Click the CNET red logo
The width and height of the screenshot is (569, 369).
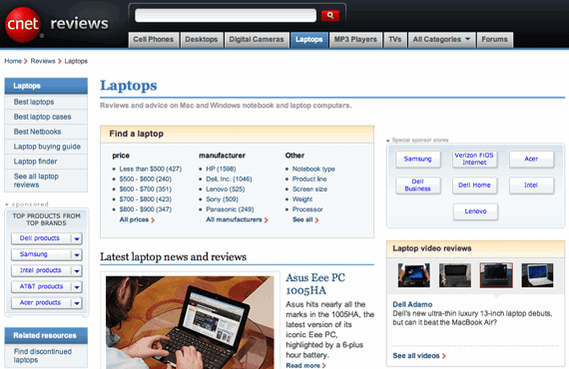click(x=22, y=25)
